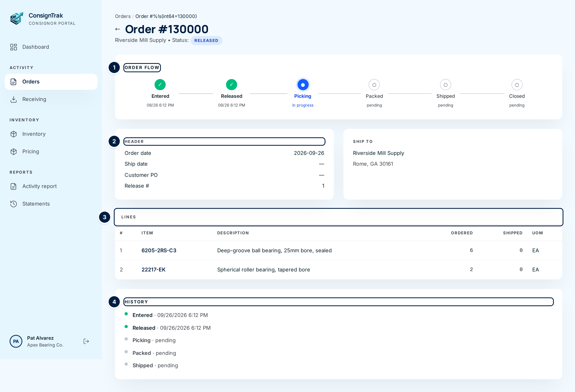Click item link 6205-2RS-C3
Image resolution: width=575 pixels, height=392 pixels.
pos(159,250)
